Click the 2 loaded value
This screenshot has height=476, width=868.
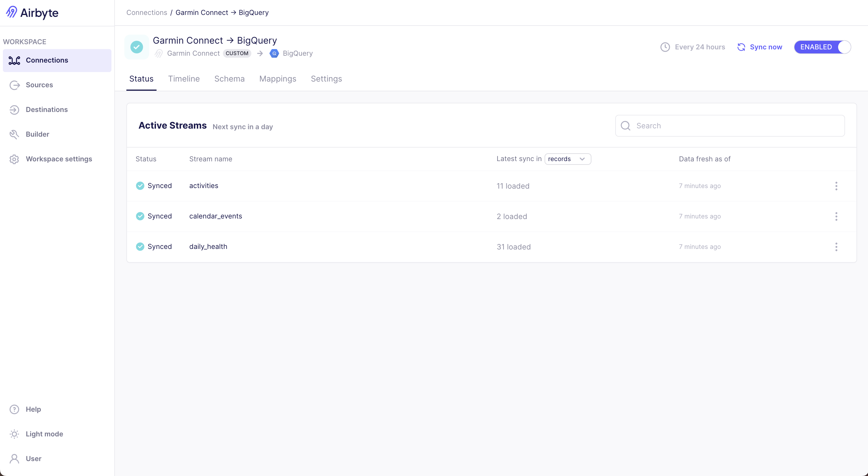(x=512, y=216)
